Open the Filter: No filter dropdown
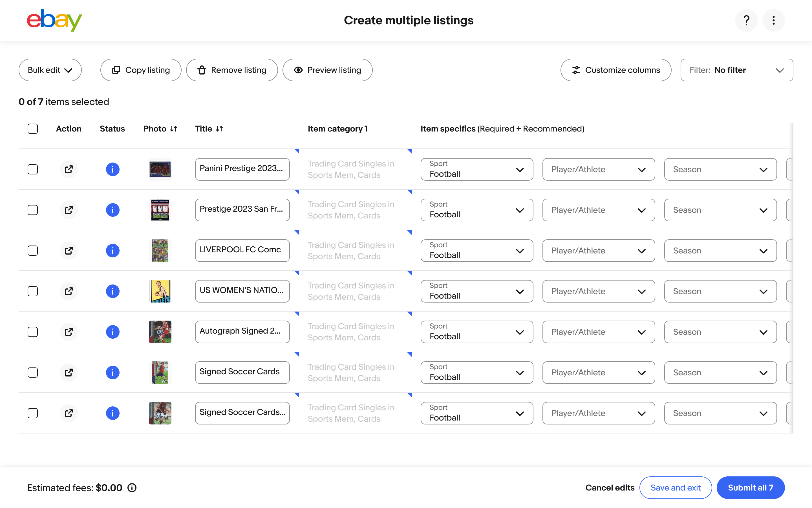Screen dimensions: 812x508 (736, 70)
